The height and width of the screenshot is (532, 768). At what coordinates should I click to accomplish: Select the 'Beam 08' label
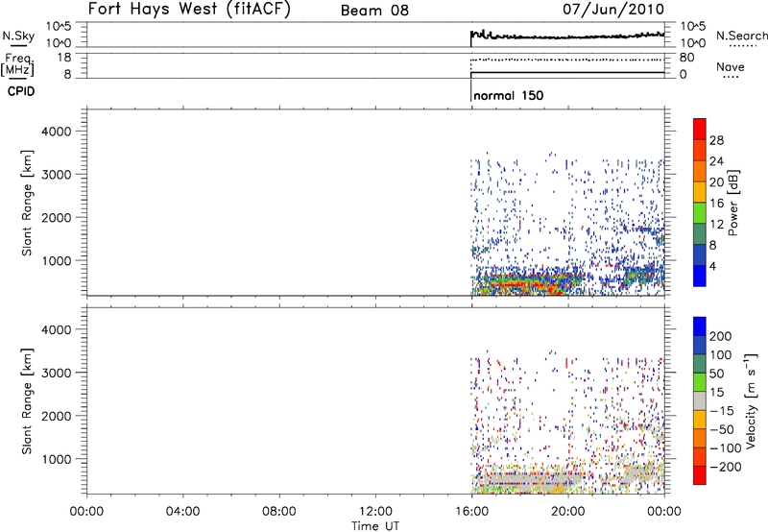(x=374, y=11)
